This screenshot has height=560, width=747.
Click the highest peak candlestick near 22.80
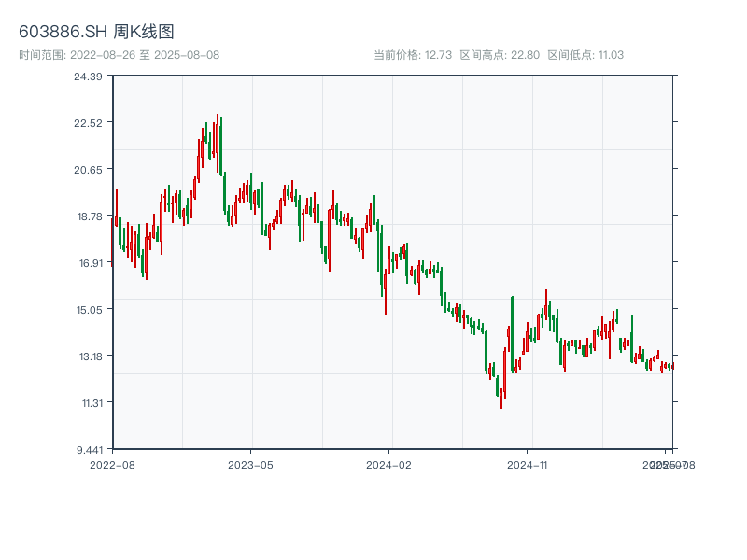point(218,131)
